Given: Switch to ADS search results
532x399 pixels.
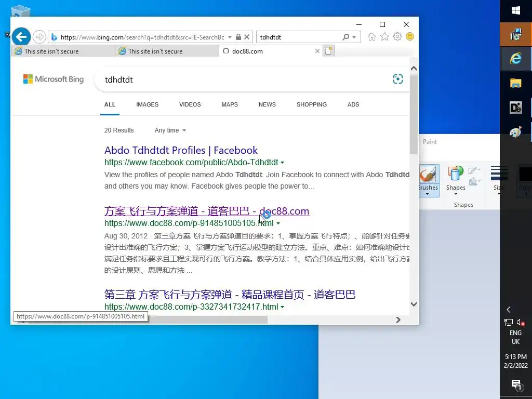Looking at the screenshot, I should (353, 104).
